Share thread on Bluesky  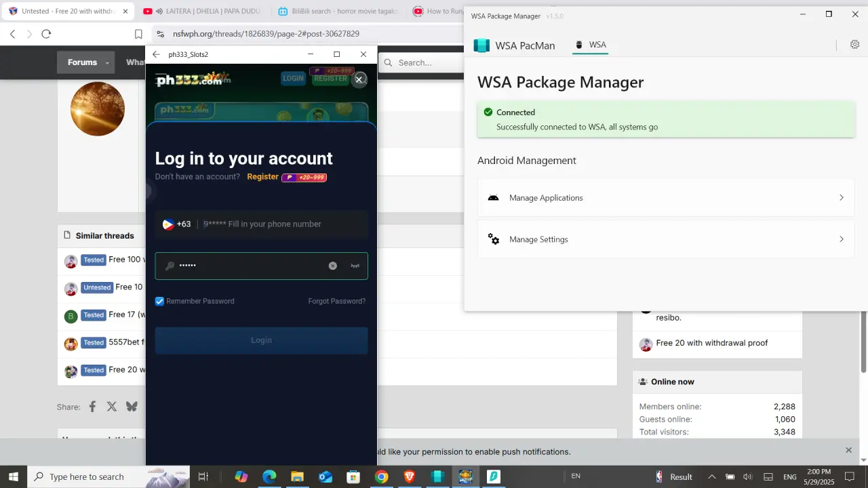click(132, 407)
